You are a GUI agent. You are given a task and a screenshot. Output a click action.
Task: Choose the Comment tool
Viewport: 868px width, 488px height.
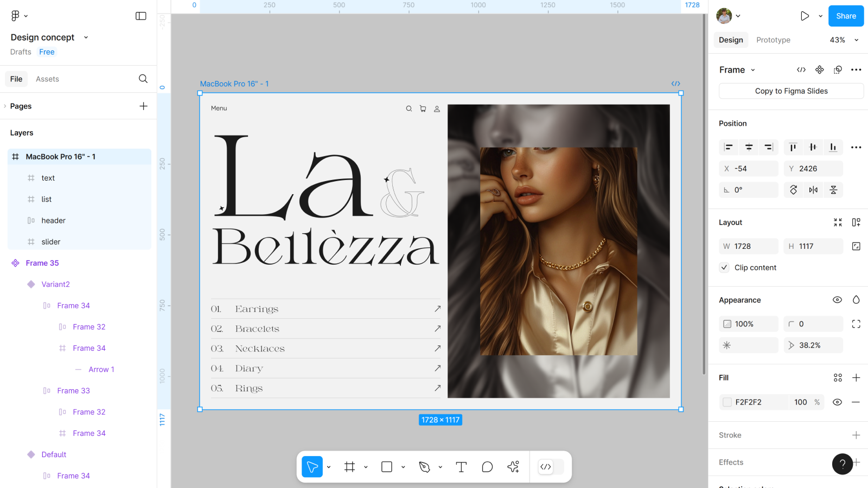(487, 467)
